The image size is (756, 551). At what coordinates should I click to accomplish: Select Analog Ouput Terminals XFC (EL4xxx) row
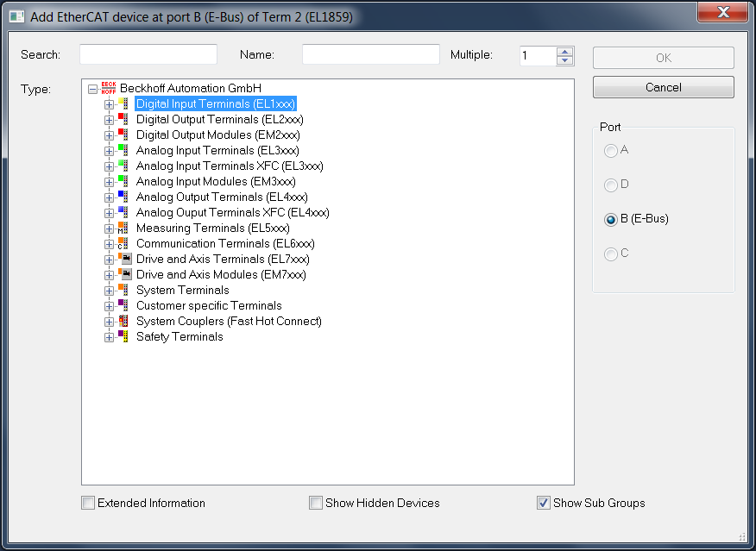pyautogui.click(x=233, y=212)
